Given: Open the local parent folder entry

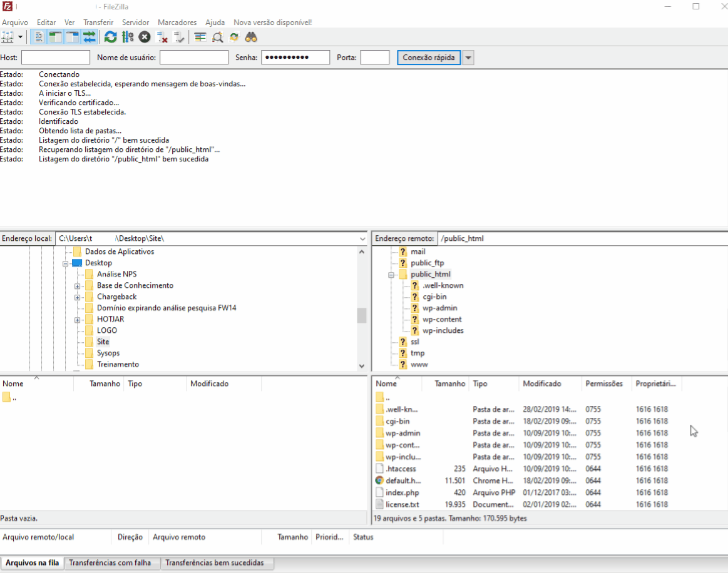Looking at the screenshot, I should pyautogui.click(x=10, y=398).
